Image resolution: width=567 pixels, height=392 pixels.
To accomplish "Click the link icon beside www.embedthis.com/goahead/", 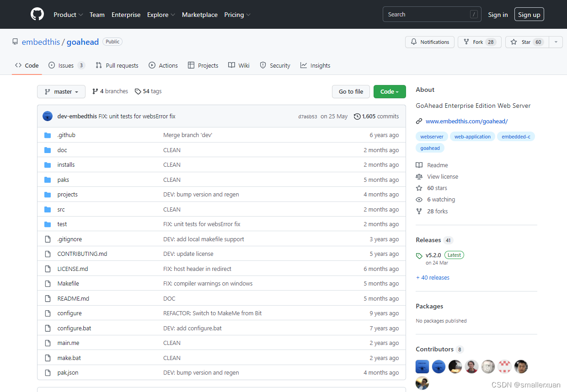I will [419, 122].
